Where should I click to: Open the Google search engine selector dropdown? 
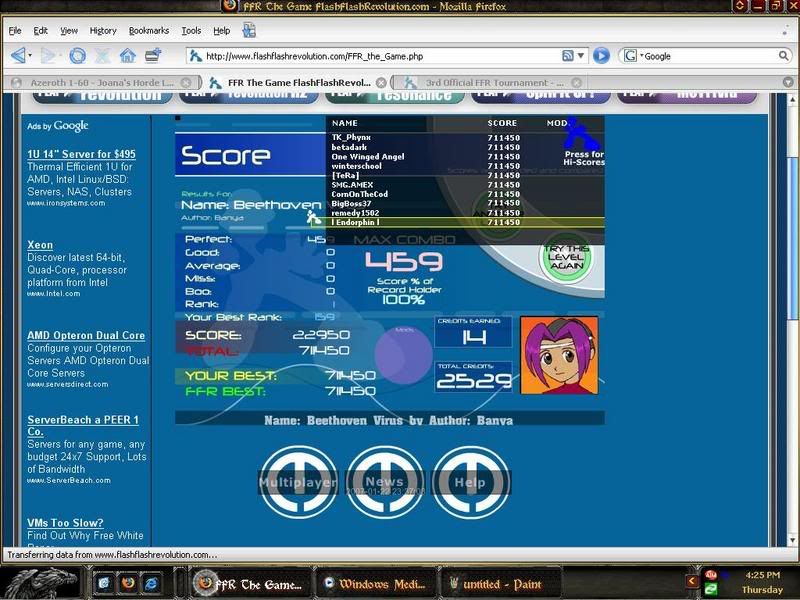[x=634, y=56]
